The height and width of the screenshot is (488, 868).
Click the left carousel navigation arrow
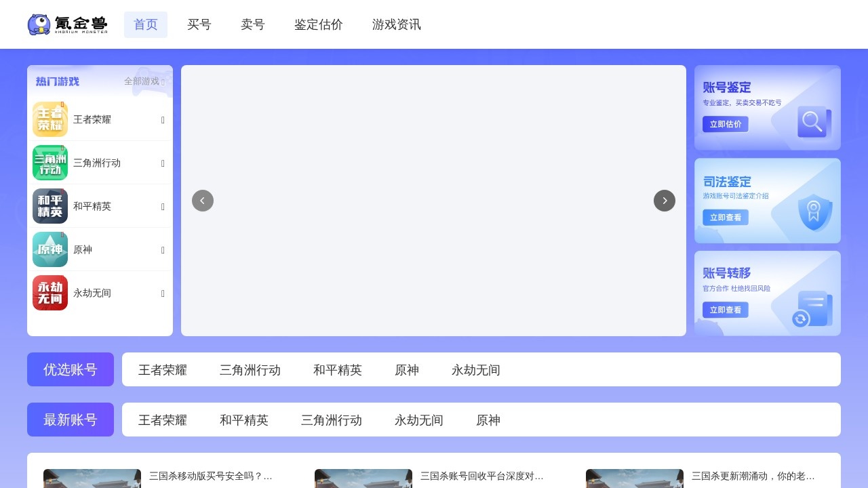203,201
